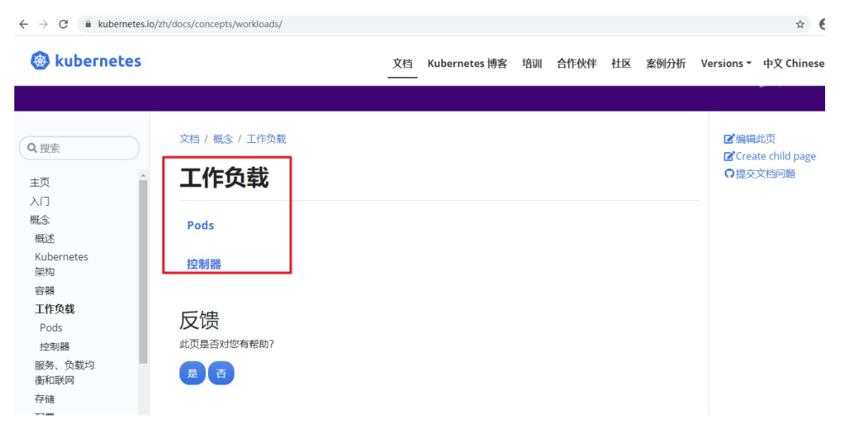Open 案例分析 in the top nav
868x426 pixels.
pyautogui.click(x=666, y=64)
